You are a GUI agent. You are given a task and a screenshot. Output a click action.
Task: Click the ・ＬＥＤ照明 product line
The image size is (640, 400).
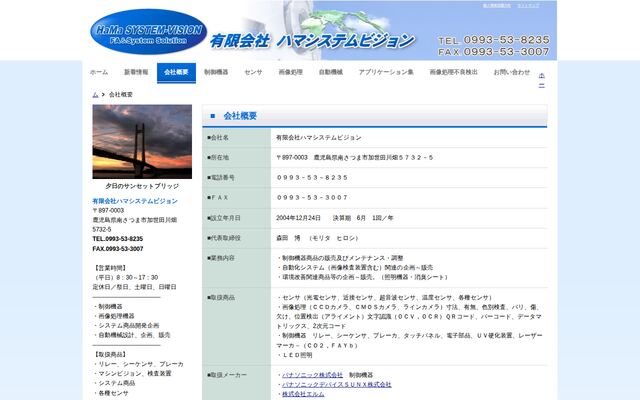pos(294,355)
